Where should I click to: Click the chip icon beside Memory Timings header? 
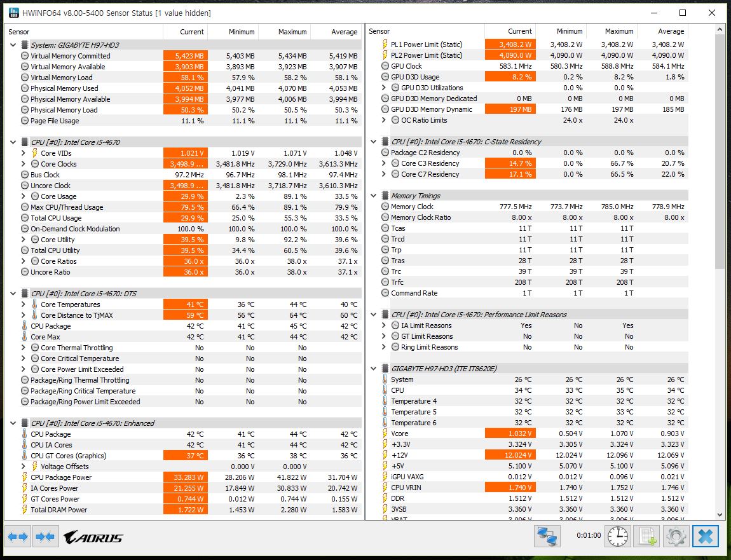pos(385,195)
